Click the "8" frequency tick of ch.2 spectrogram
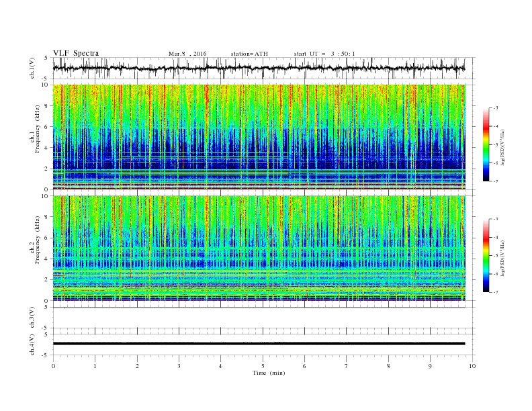This screenshot has width=532, height=411. point(47,217)
